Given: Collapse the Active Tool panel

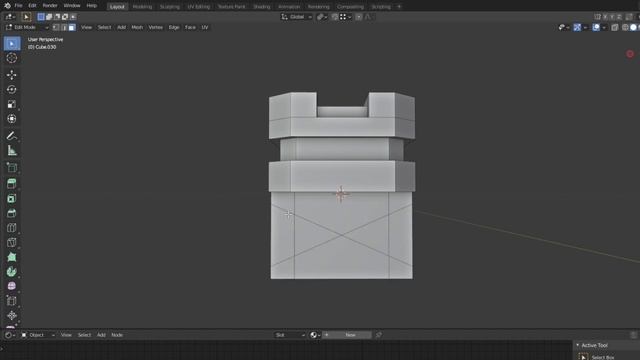Looking at the screenshot, I should click(x=578, y=345).
